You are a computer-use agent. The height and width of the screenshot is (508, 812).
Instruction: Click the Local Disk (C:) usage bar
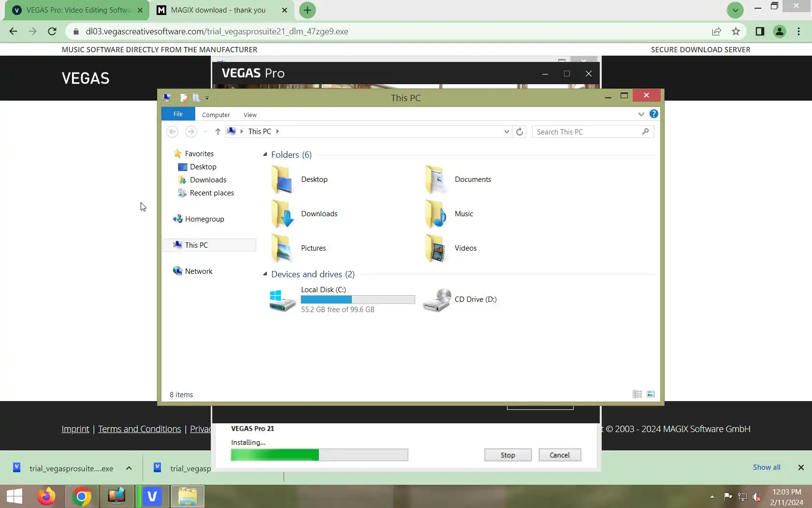[x=358, y=299]
